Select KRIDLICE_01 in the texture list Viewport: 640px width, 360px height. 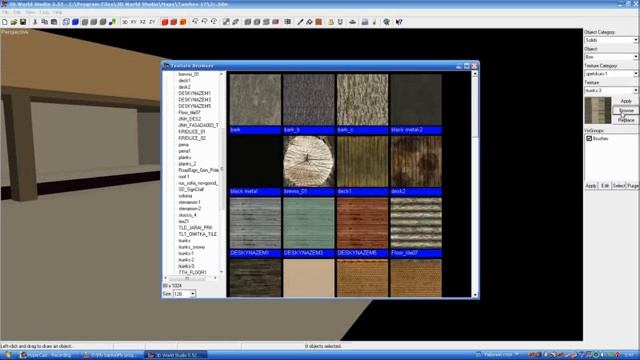pos(192,132)
